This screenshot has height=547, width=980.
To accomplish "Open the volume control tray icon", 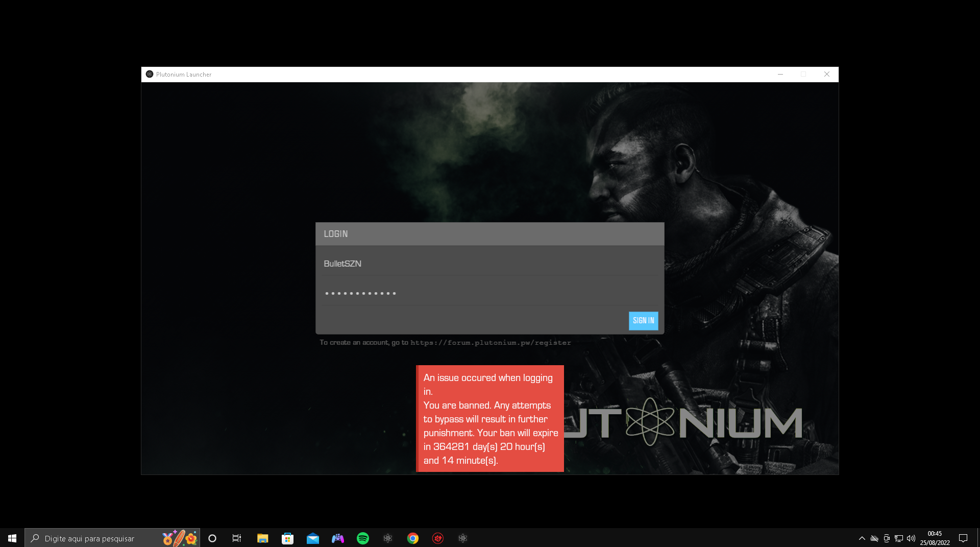I will (911, 538).
